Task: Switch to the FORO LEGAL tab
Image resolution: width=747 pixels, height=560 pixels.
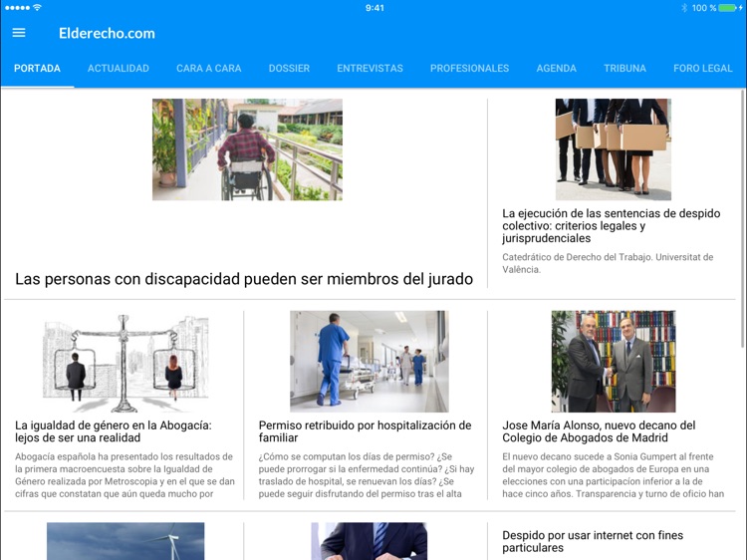Action: click(703, 68)
